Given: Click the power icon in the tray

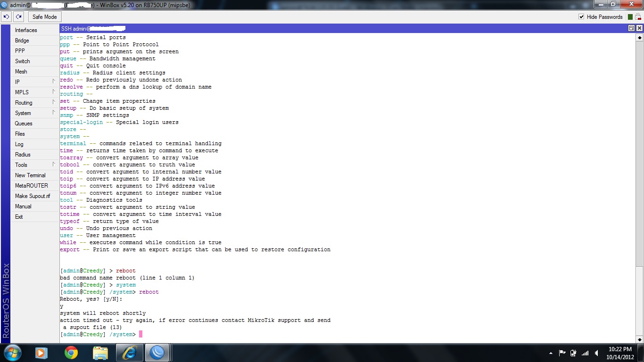Looking at the screenshot, I should pos(574,353).
